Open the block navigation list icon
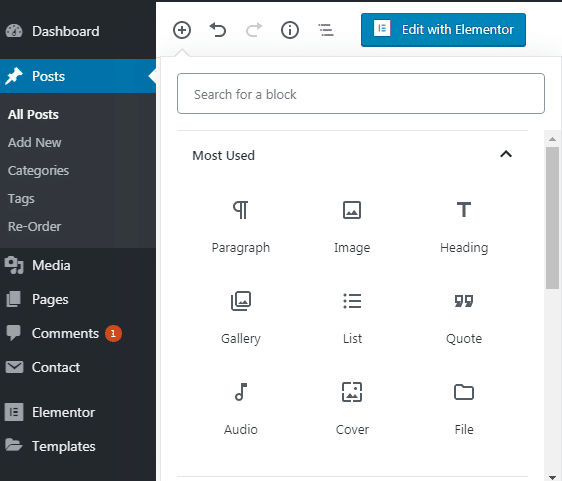The height and width of the screenshot is (481, 562). 326,30
